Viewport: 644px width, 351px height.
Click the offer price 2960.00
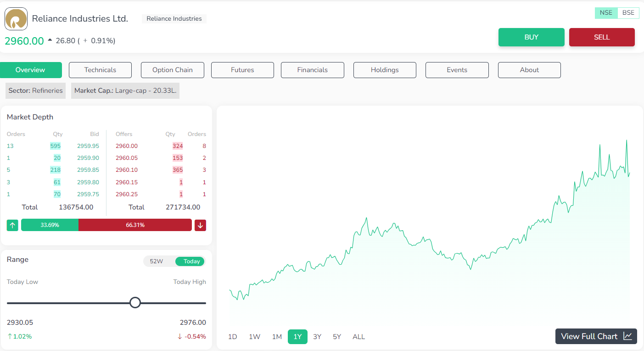point(127,146)
